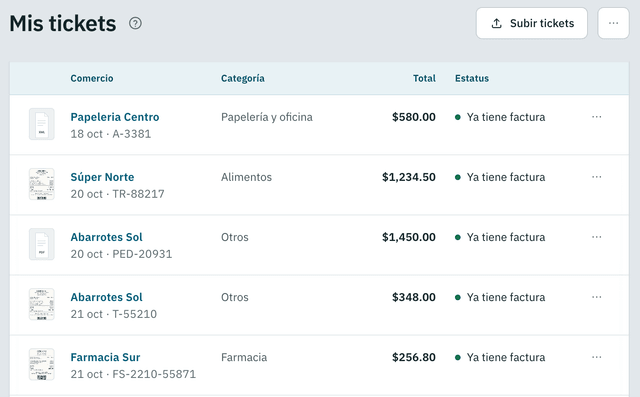Click the 21 oct · FS-2210-55871 reference text
Image resolution: width=640 pixels, height=397 pixels.
[x=133, y=374]
